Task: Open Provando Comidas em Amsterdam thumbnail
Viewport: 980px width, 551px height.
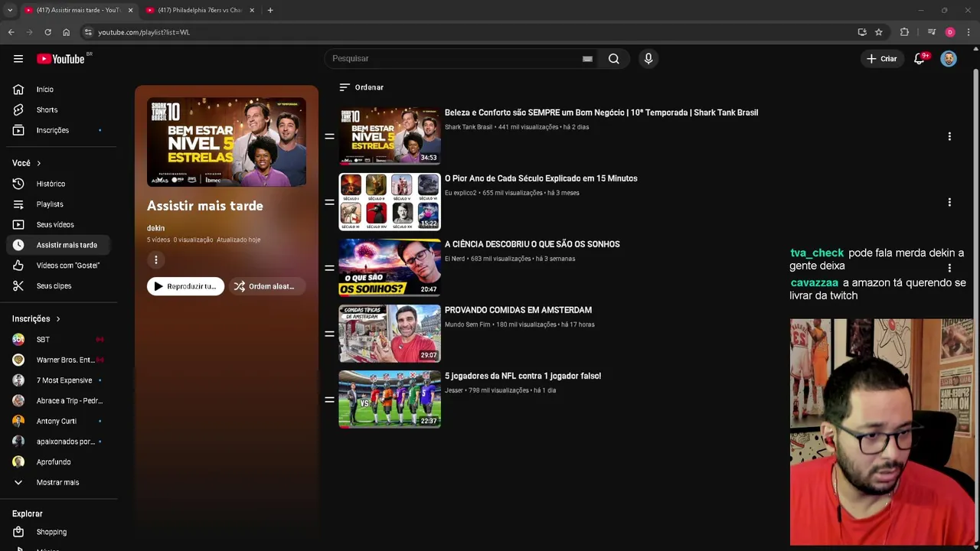Action: pyautogui.click(x=390, y=334)
